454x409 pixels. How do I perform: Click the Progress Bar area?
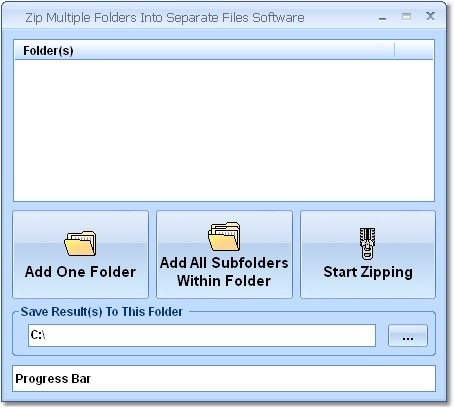tap(224, 379)
